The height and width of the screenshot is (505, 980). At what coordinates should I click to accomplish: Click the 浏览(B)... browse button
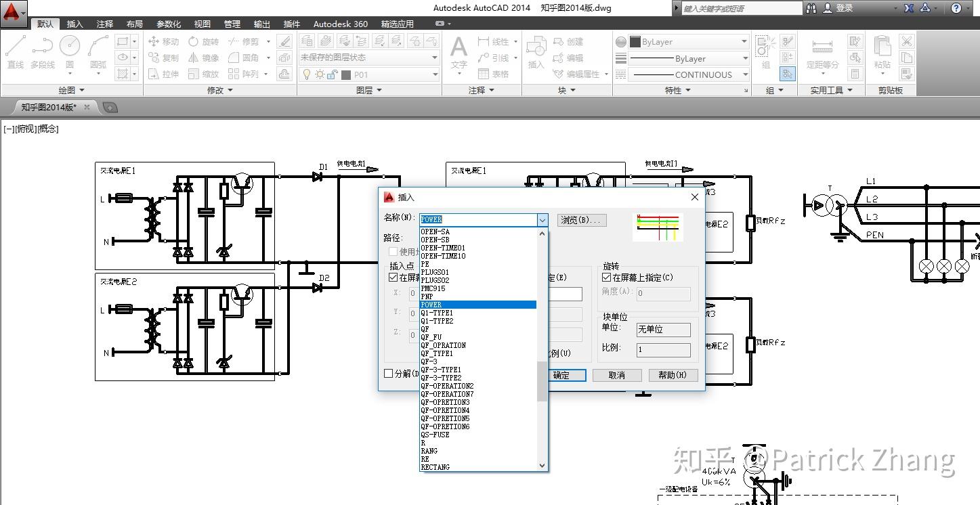click(x=581, y=220)
